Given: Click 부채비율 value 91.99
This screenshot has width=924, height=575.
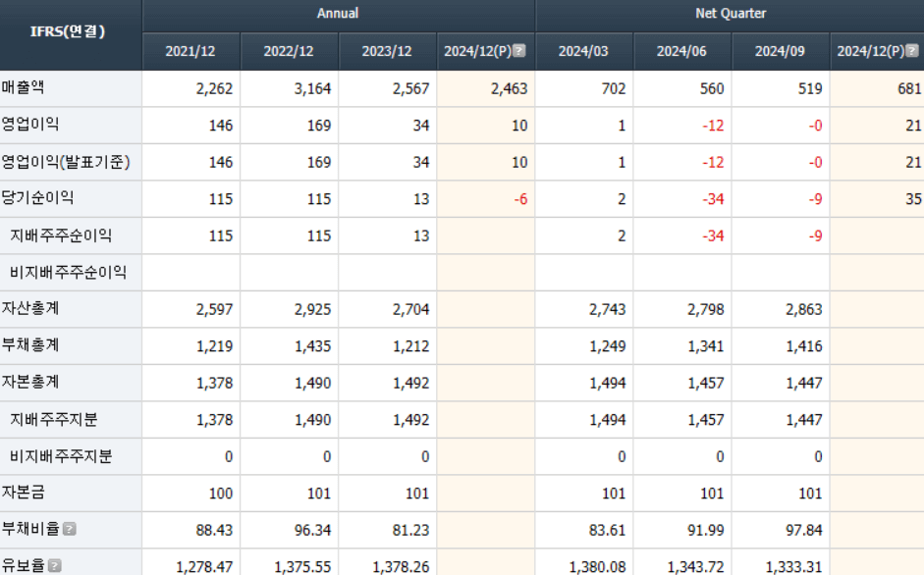Looking at the screenshot, I should point(706,530).
